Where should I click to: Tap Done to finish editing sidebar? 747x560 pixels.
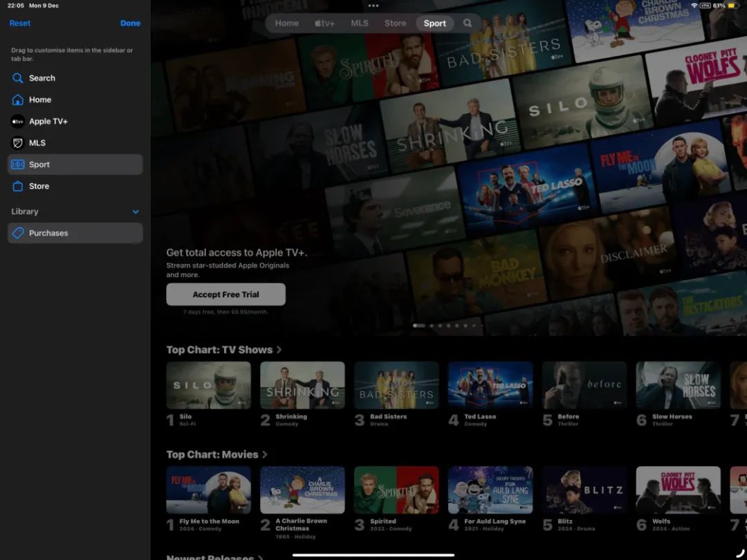coord(130,23)
